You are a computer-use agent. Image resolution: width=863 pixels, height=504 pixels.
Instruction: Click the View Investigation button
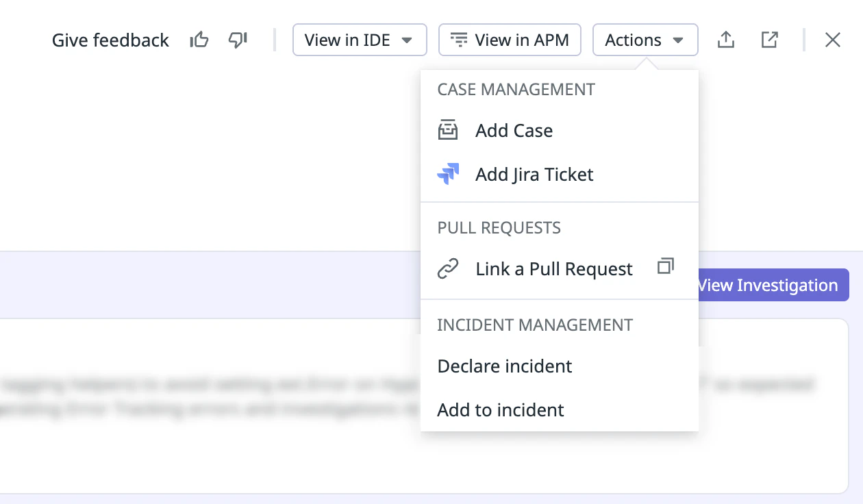[771, 286]
